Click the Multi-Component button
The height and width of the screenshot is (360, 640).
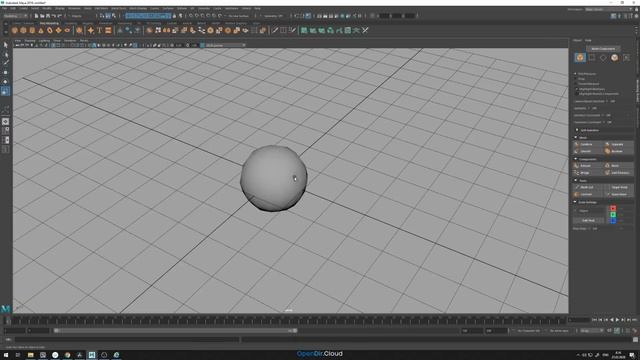[x=603, y=49]
